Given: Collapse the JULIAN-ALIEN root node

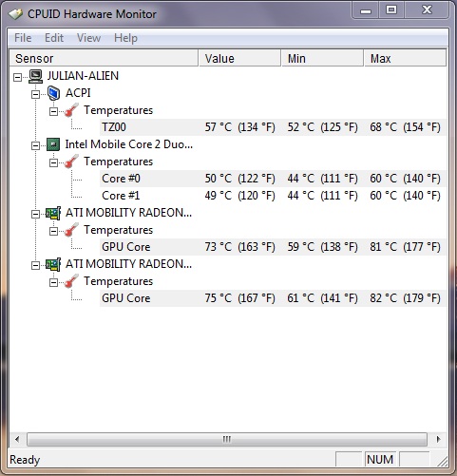Looking at the screenshot, I should (17, 77).
